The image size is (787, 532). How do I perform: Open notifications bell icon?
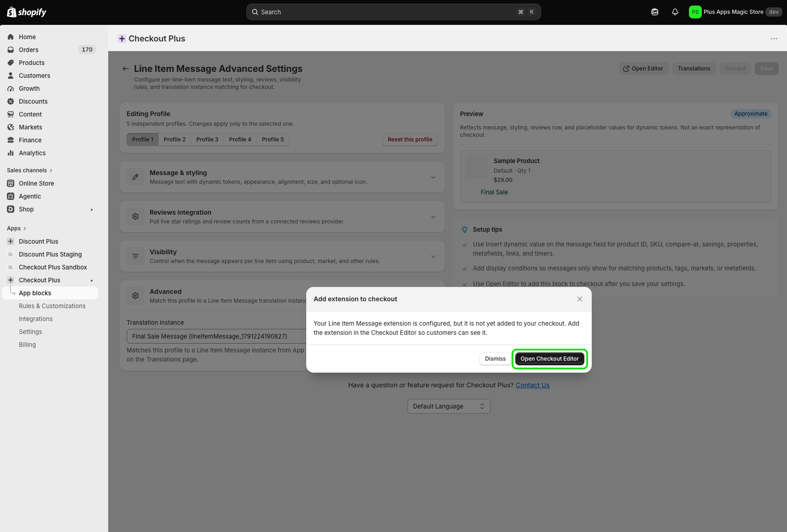pos(675,12)
